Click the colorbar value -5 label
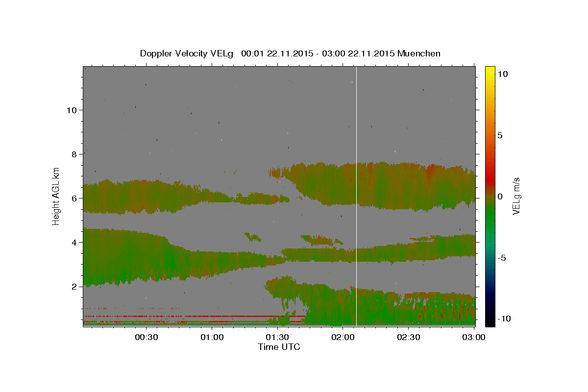Image resolution: width=588 pixels, height=392 pixels. coord(502,258)
